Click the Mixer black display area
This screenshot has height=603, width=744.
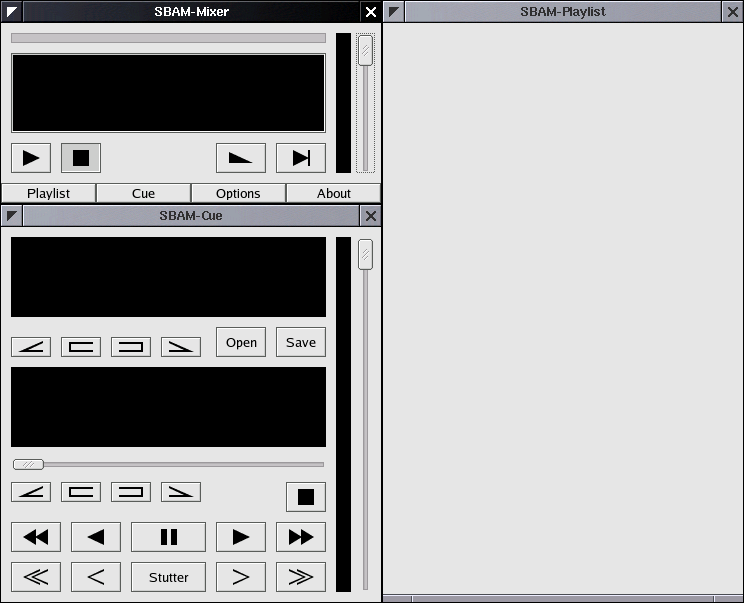[168, 93]
